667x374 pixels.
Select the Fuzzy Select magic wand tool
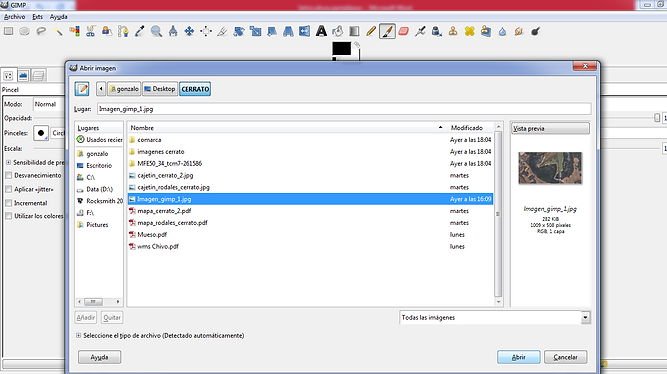pyautogui.click(x=58, y=31)
